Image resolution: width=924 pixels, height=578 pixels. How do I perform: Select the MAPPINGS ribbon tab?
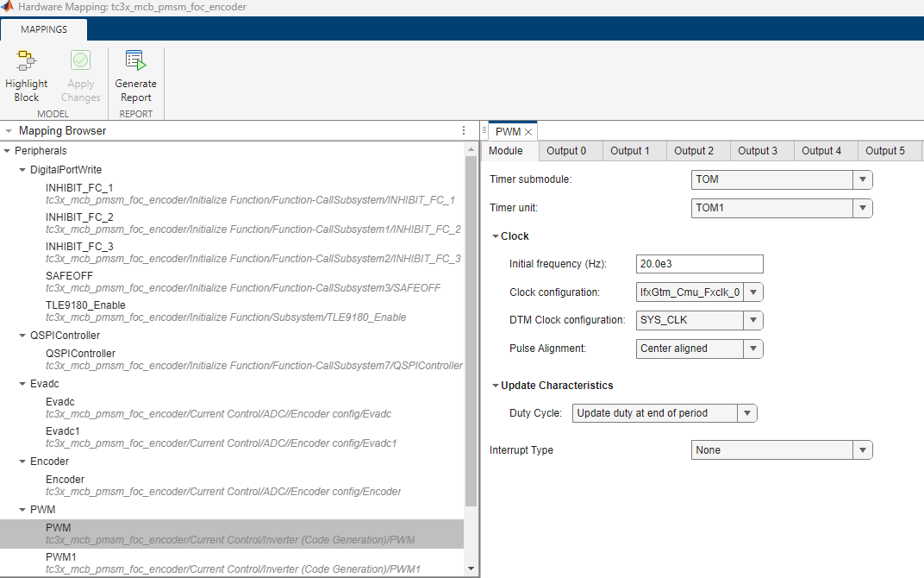44,29
